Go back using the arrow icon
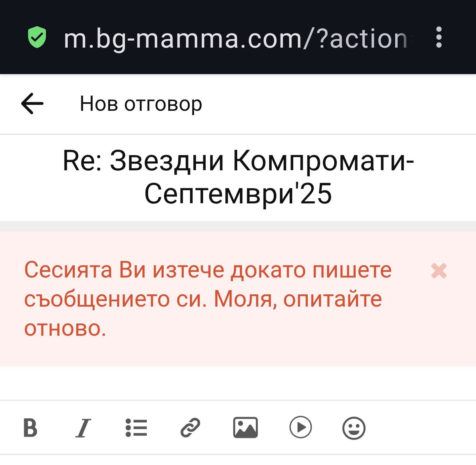The height and width of the screenshot is (465, 476). (32, 104)
